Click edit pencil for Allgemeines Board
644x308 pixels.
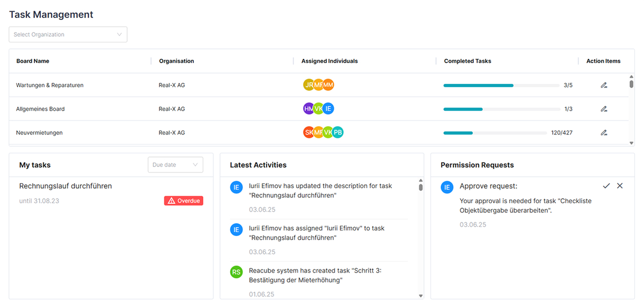pos(604,109)
